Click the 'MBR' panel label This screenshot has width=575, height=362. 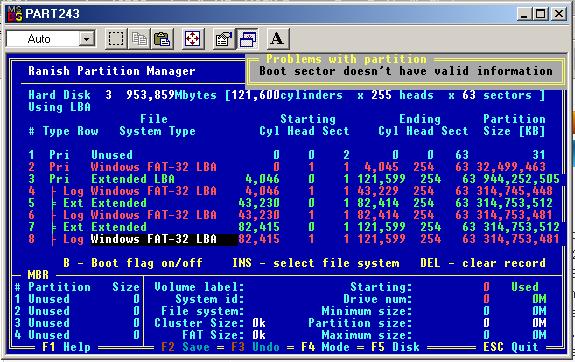coord(38,275)
